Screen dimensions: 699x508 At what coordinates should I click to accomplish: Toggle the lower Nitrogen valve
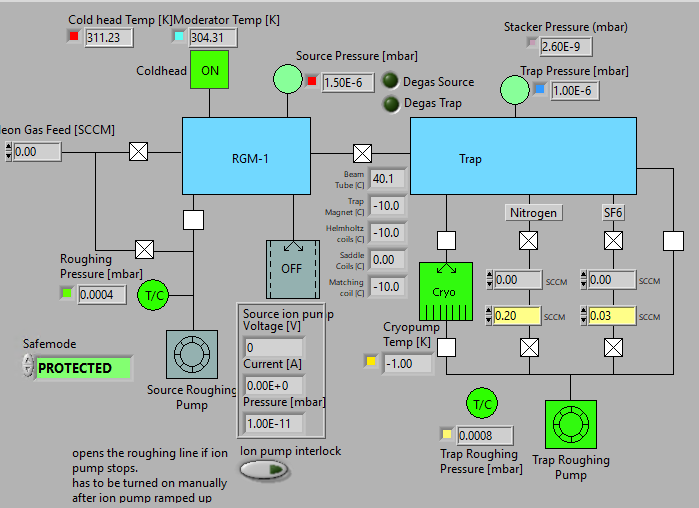point(530,348)
